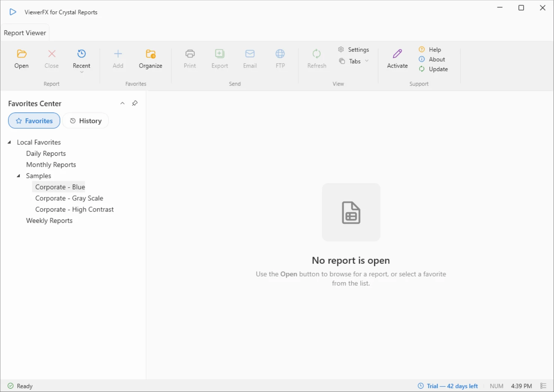Collapse the Samples folder arrow
This screenshot has width=554, height=392.
[18, 176]
